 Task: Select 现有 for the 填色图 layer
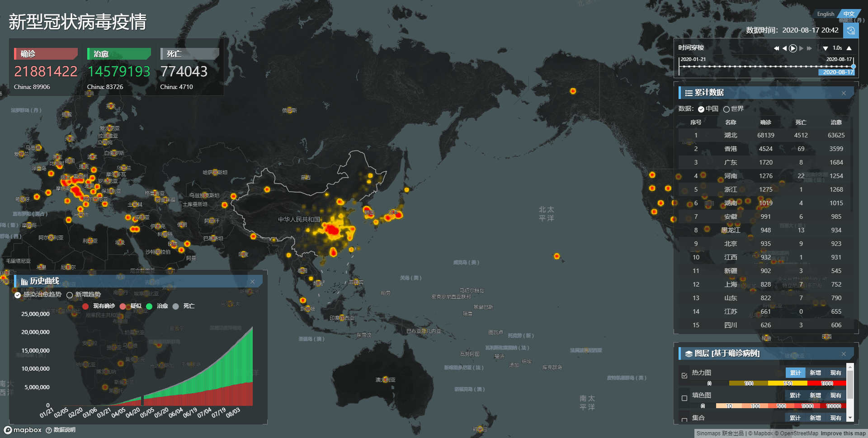835,396
